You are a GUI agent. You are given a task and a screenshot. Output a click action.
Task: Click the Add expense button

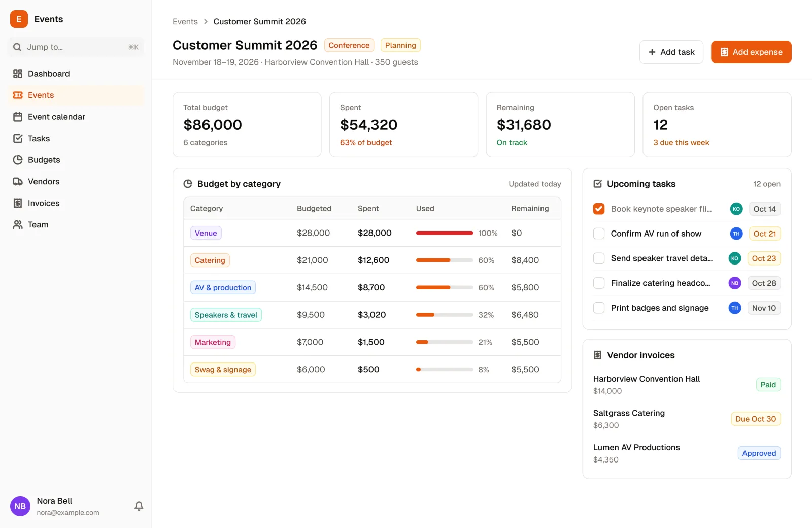click(x=751, y=52)
